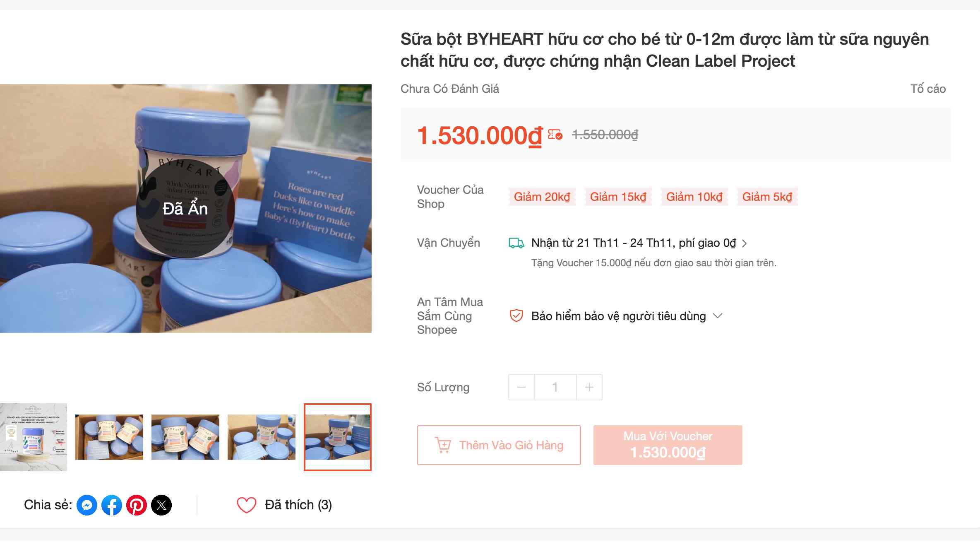Share product on Facebook

coord(112,505)
